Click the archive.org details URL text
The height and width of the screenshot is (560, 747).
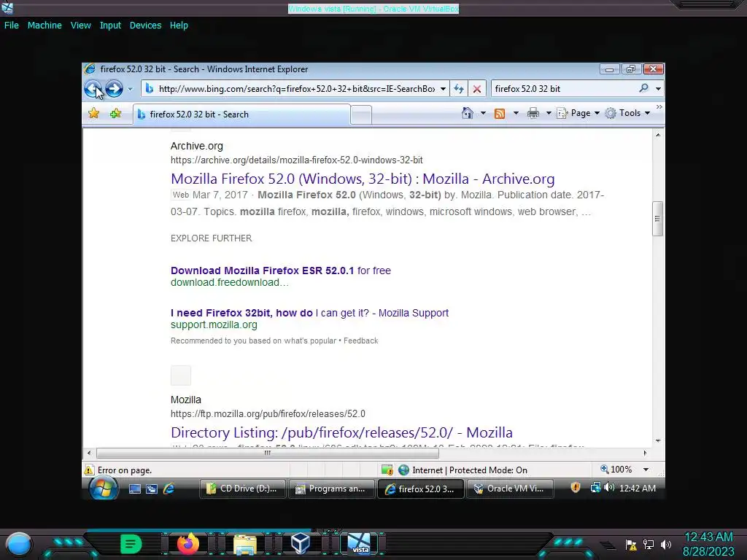pos(297,160)
